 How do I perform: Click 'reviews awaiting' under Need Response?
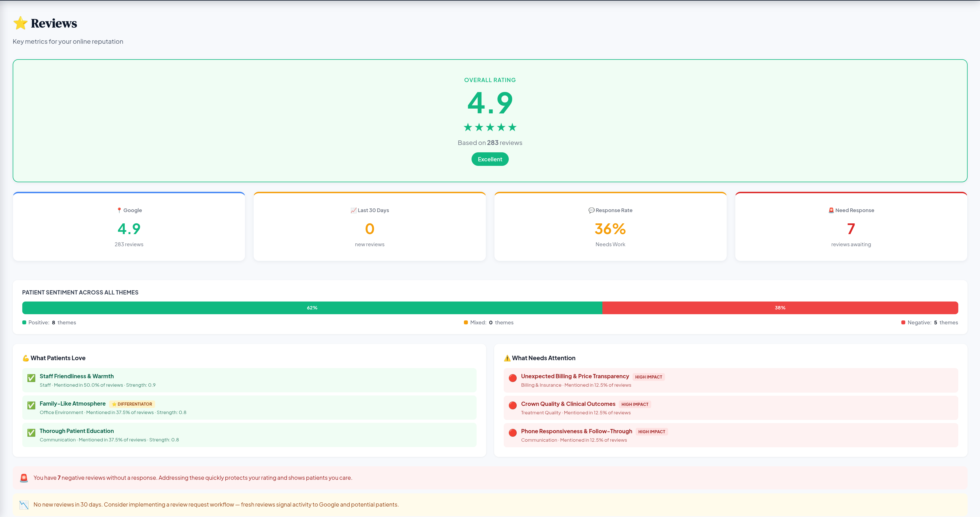pyautogui.click(x=851, y=244)
